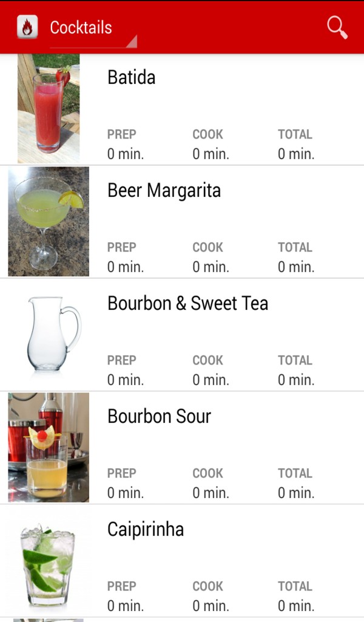Open the search with the magnifier icon
Viewport: 364px width, 622px height.
tap(335, 27)
